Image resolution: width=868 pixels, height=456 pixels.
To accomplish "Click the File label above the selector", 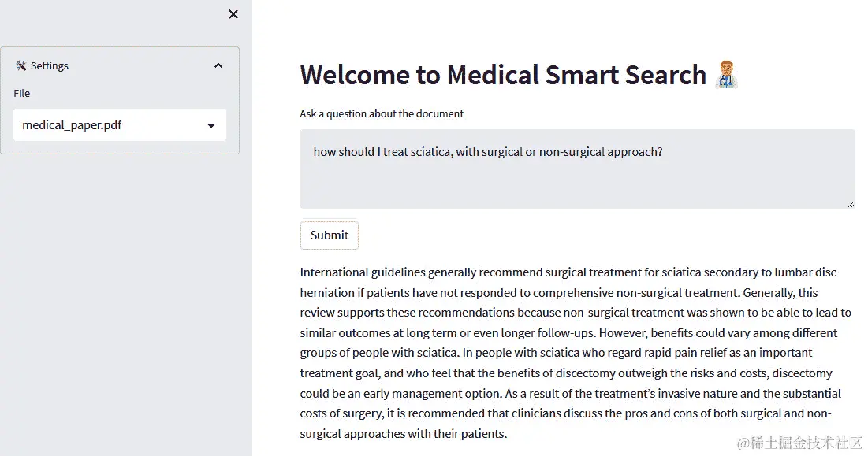I will 21,94.
